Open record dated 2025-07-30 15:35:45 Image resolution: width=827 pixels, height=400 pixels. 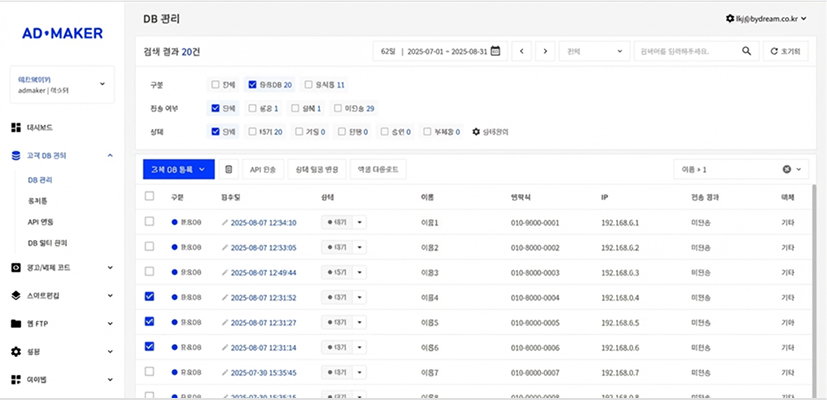click(263, 373)
